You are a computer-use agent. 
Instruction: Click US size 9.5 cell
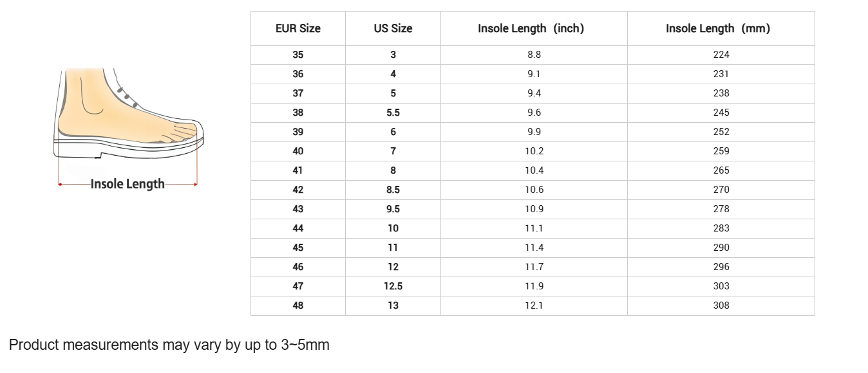(393, 209)
